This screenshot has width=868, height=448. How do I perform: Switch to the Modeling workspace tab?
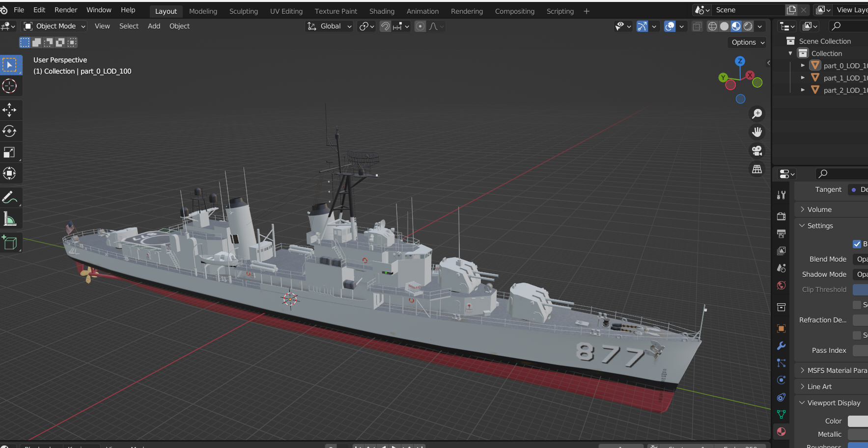click(203, 11)
